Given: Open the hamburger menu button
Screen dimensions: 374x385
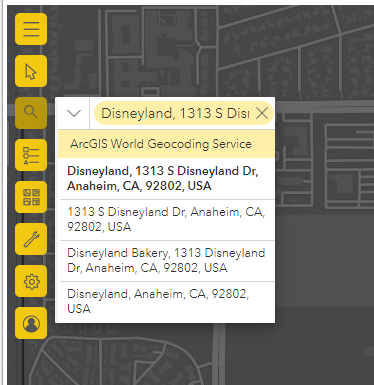Looking at the screenshot, I should (31, 29).
